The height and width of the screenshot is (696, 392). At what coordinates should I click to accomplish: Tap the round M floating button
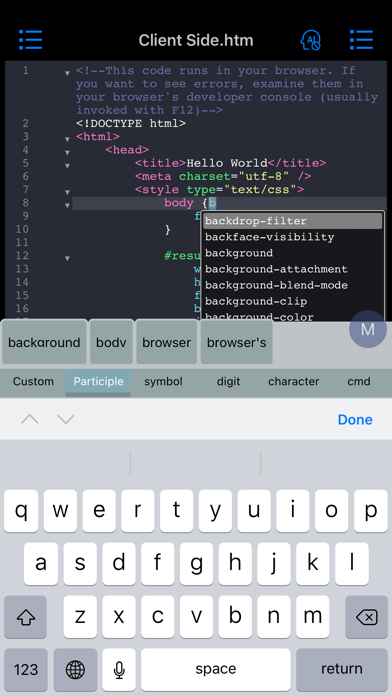368,329
